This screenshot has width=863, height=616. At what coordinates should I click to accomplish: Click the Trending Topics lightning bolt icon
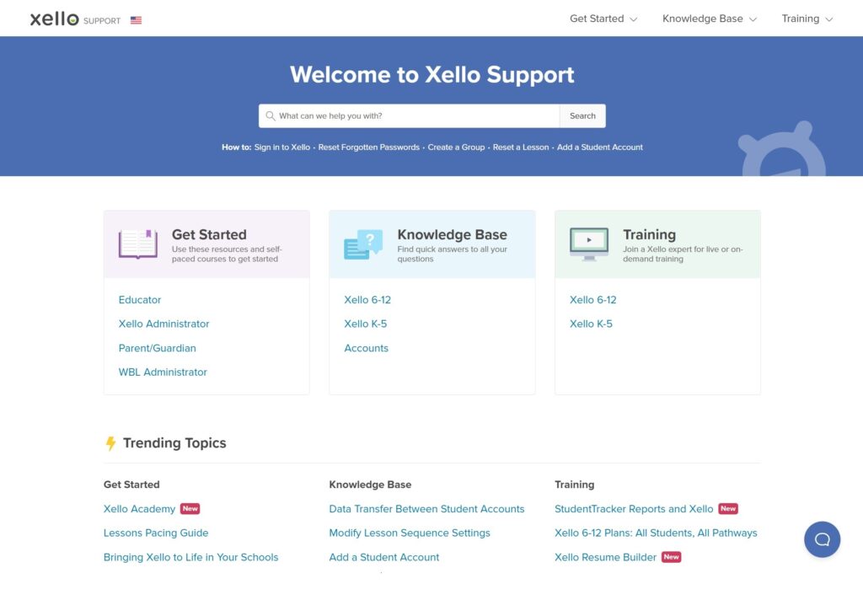tap(110, 443)
